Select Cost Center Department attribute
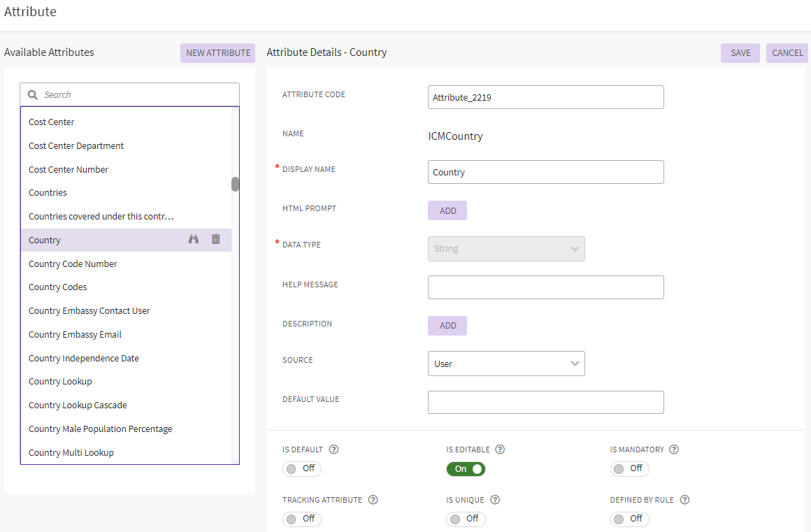This screenshot has height=532, width=811. click(x=76, y=145)
